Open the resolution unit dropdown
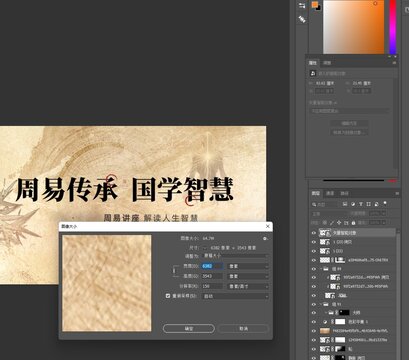409x360 pixels. (248, 286)
